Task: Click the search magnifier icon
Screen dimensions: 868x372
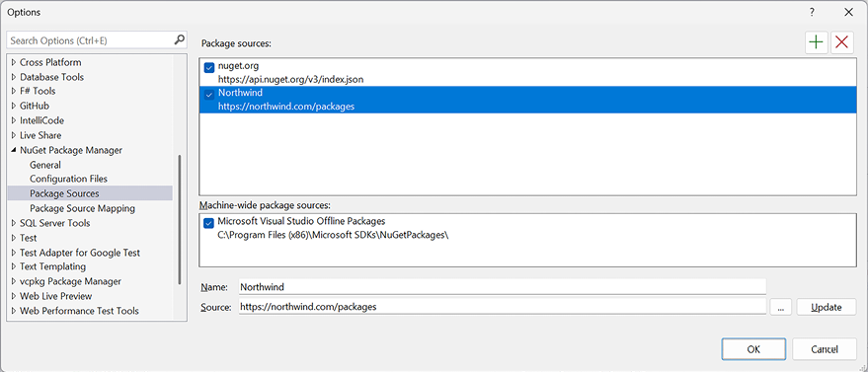Action: (x=180, y=40)
